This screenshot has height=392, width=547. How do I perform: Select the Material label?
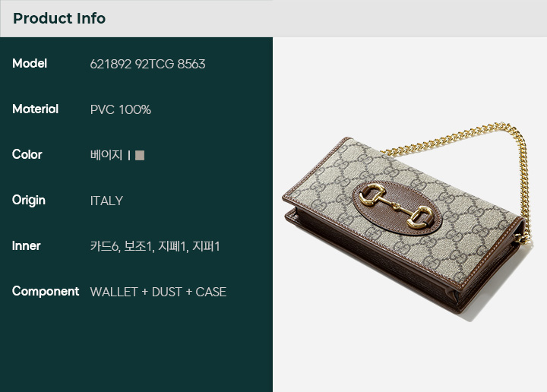[x=35, y=109]
